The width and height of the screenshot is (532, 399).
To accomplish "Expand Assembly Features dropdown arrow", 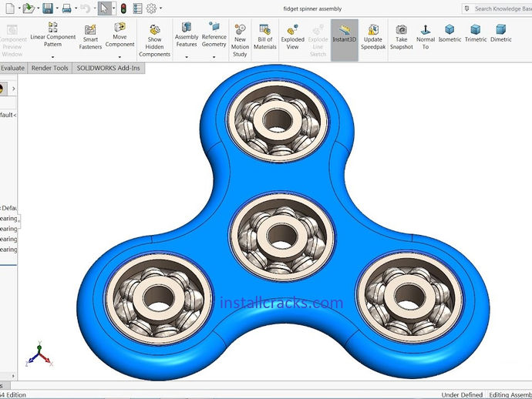I will [187, 57].
